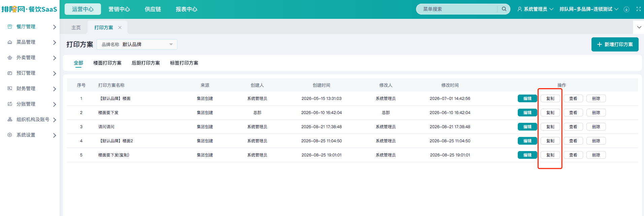Delete the 请问请问 print scheme
This screenshot has width=644, height=216.
[596, 127]
